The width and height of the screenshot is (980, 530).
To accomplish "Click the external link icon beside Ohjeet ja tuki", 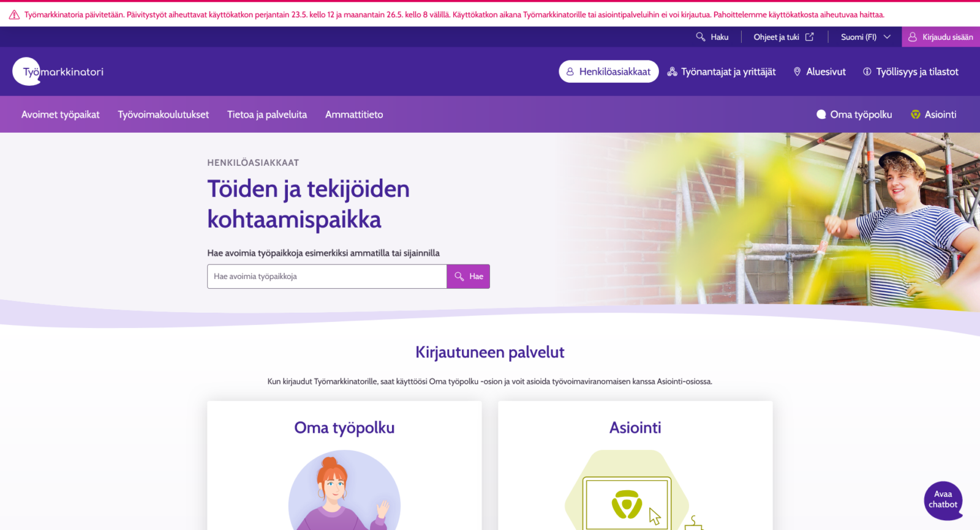I will click(809, 37).
